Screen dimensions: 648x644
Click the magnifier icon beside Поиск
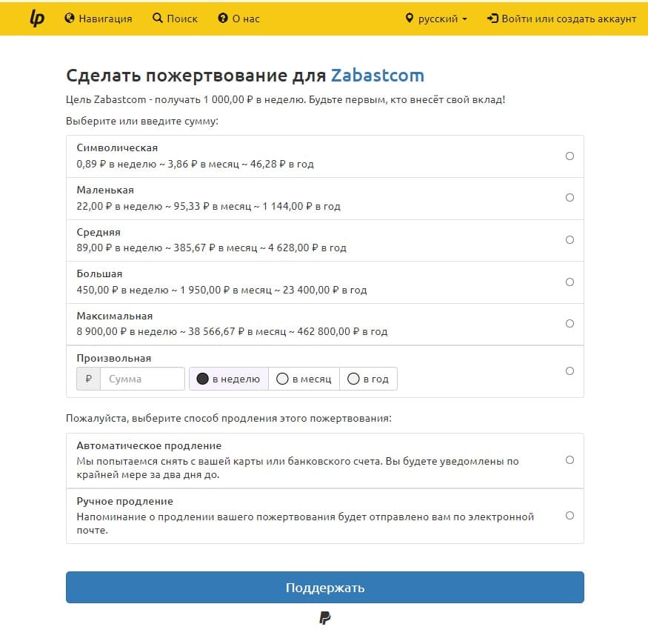click(x=157, y=19)
